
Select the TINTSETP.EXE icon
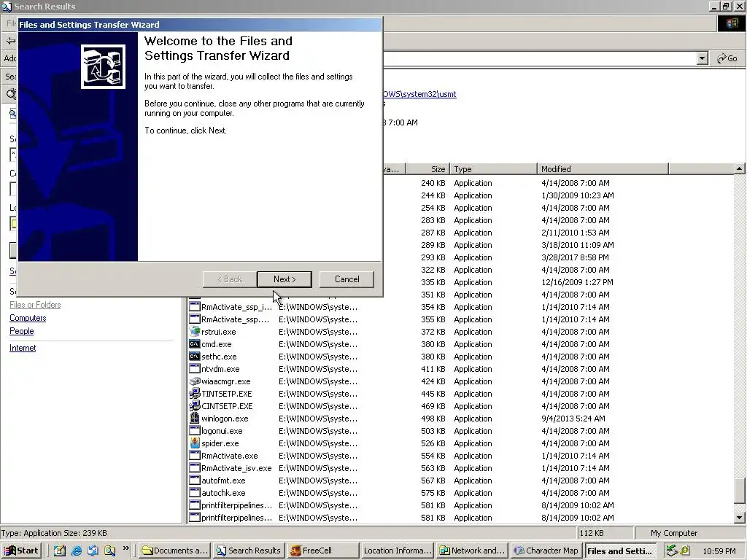pyautogui.click(x=194, y=394)
